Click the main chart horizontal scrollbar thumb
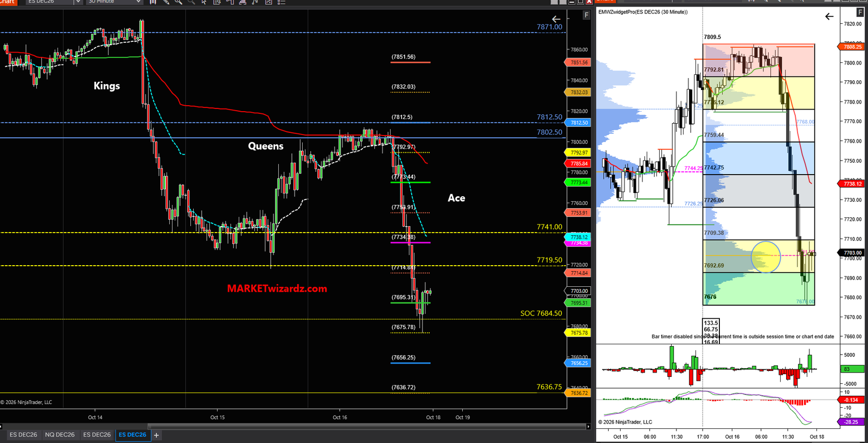868x443 pixels. pos(367,427)
